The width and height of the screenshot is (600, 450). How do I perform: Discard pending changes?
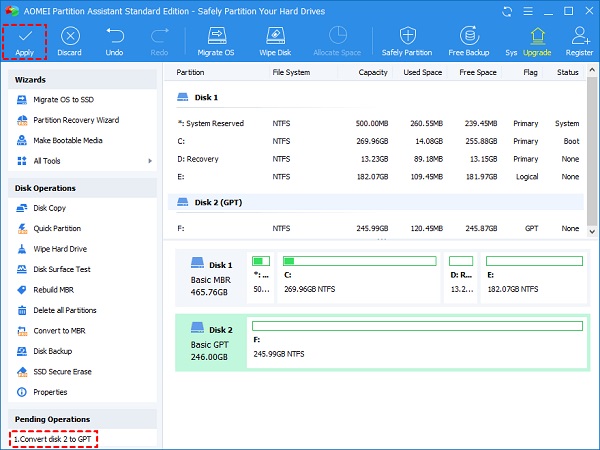point(70,42)
